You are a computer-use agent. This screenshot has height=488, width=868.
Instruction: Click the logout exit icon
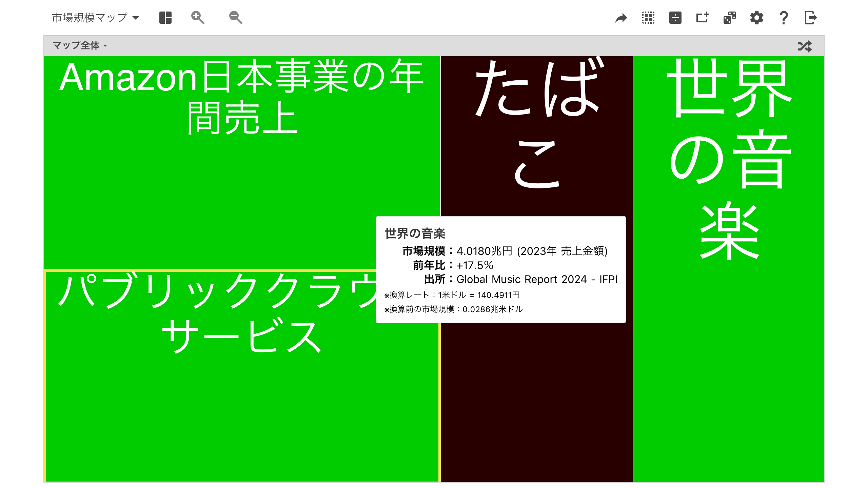click(x=811, y=18)
